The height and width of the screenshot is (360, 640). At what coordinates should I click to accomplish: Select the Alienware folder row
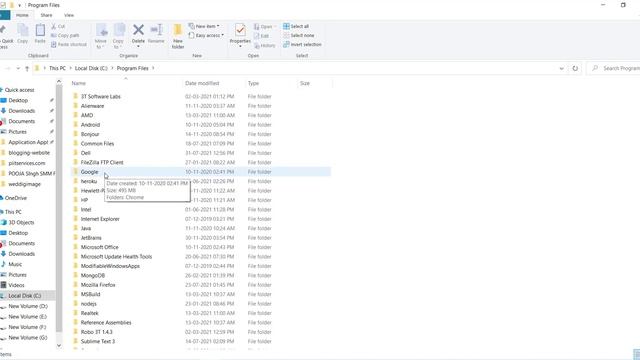click(x=200, y=106)
